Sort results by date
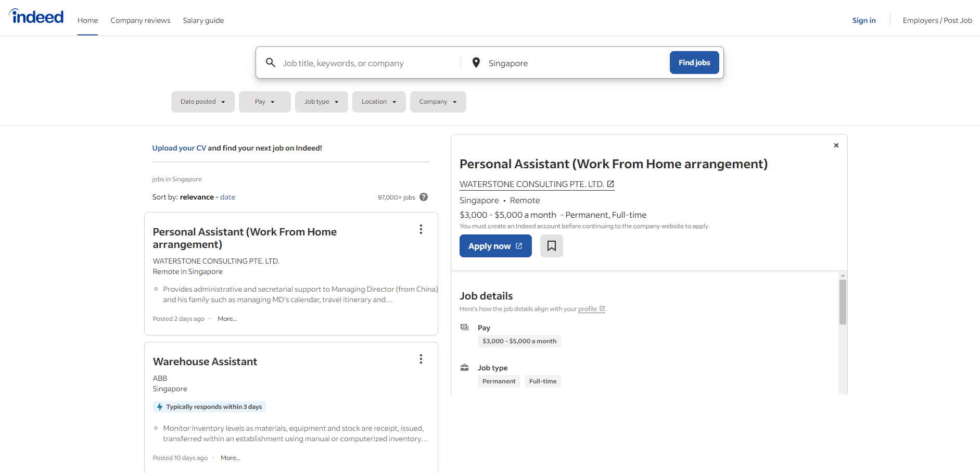 pyautogui.click(x=227, y=197)
